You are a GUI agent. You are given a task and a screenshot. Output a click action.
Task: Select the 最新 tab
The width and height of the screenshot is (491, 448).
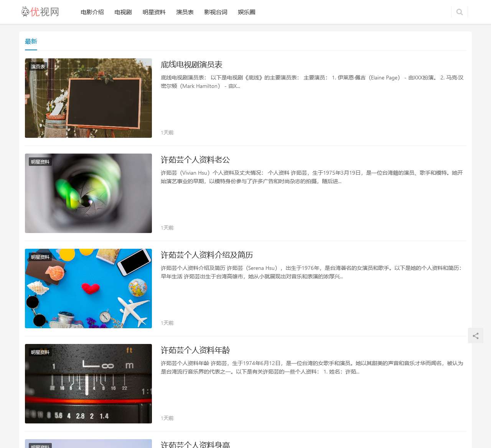(x=31, y=41)
